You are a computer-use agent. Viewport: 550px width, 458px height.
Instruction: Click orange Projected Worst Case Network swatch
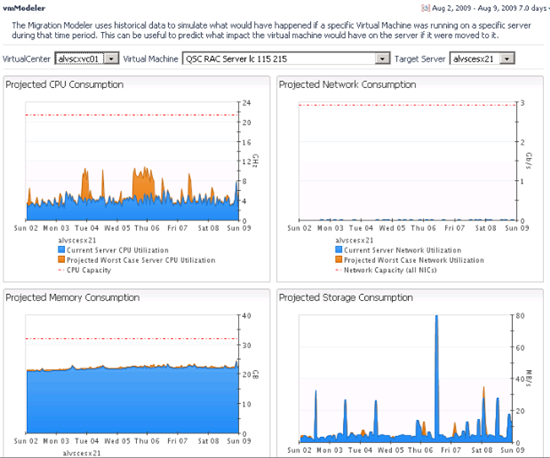[x=338, y=260]
